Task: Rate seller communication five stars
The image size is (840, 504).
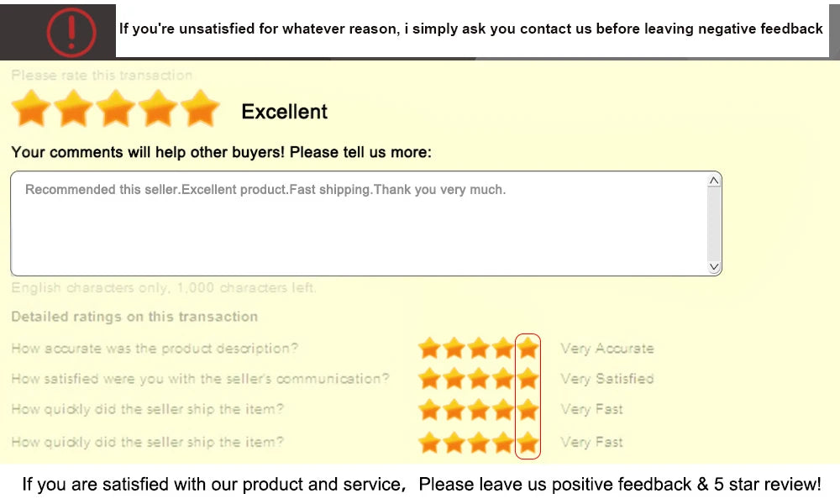Action: click(x=528, y=379)
